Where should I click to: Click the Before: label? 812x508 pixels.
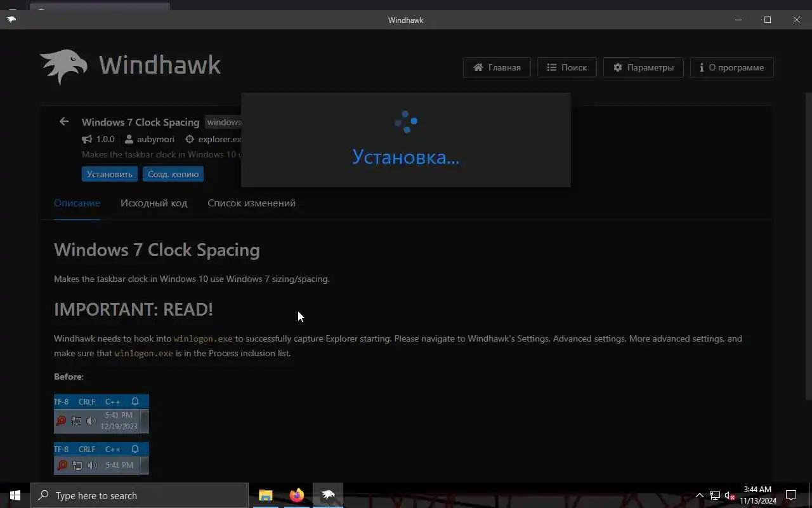point(69,377)
